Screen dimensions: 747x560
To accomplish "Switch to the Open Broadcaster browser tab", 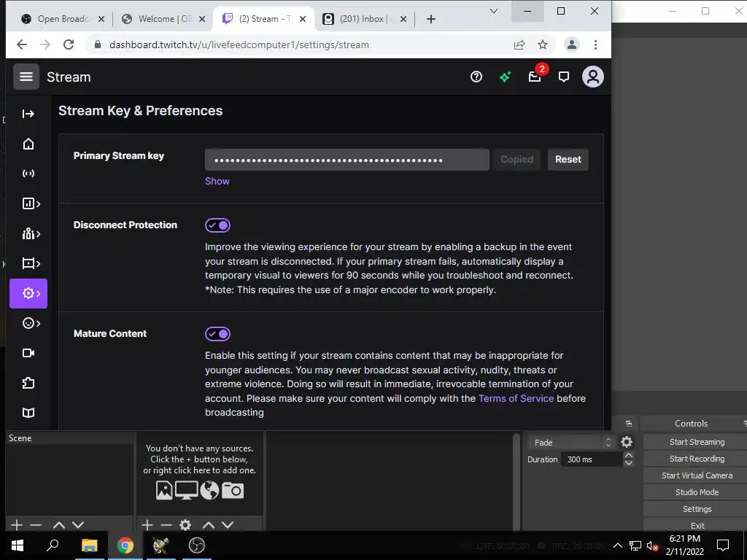I will pyautogui.click(x=62, y=19).
